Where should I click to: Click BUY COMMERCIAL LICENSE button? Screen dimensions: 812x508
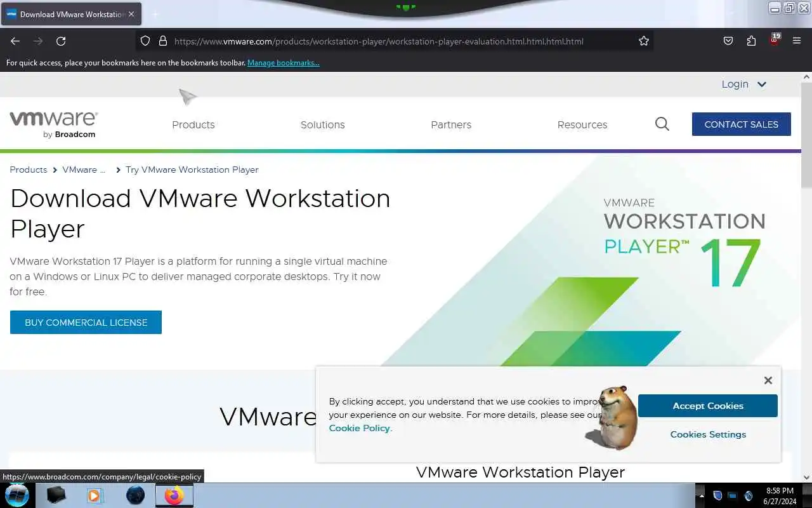point(86,323)
